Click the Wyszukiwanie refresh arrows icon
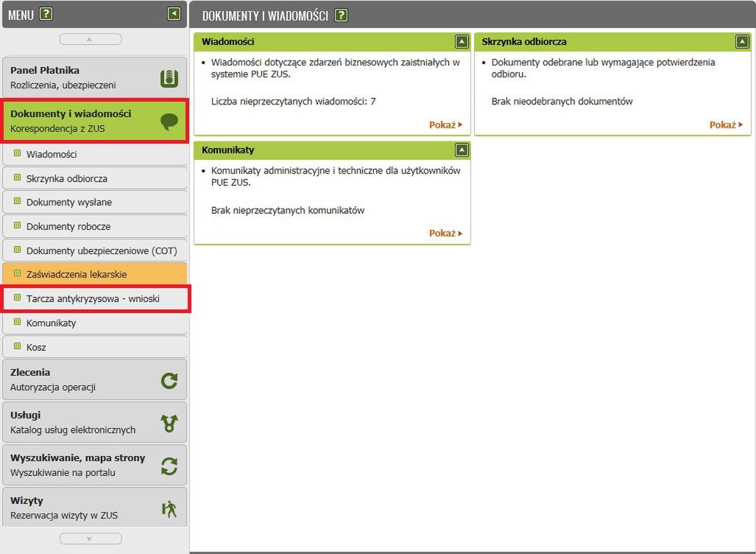Image resolution: width=756 pixels, height=554 pixels. click(169, 466)
